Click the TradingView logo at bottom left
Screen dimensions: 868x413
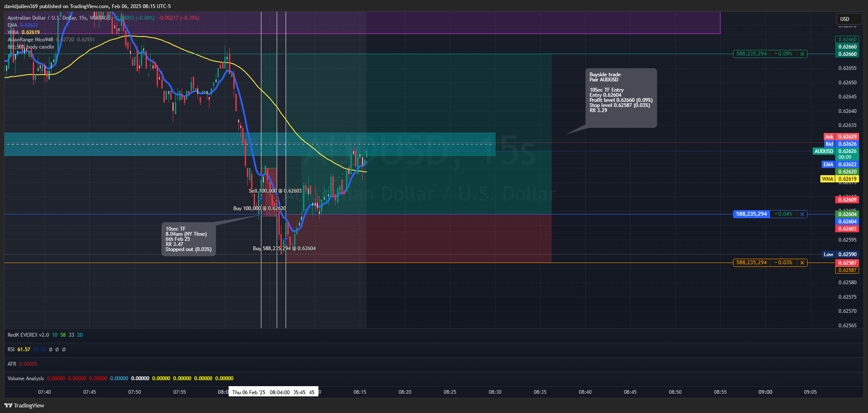click(24, 405)
